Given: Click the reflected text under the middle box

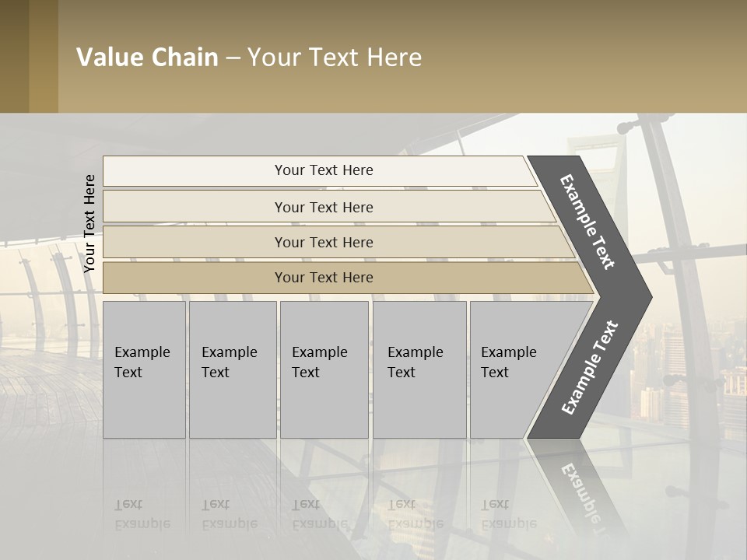Looking at the screenshot, I should click(319, 514).
